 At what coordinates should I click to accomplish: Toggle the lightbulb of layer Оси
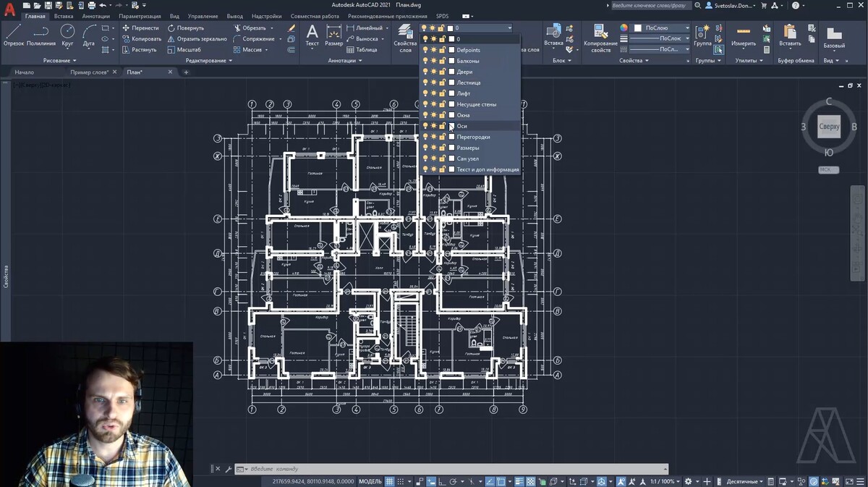[x=425, y=126]
